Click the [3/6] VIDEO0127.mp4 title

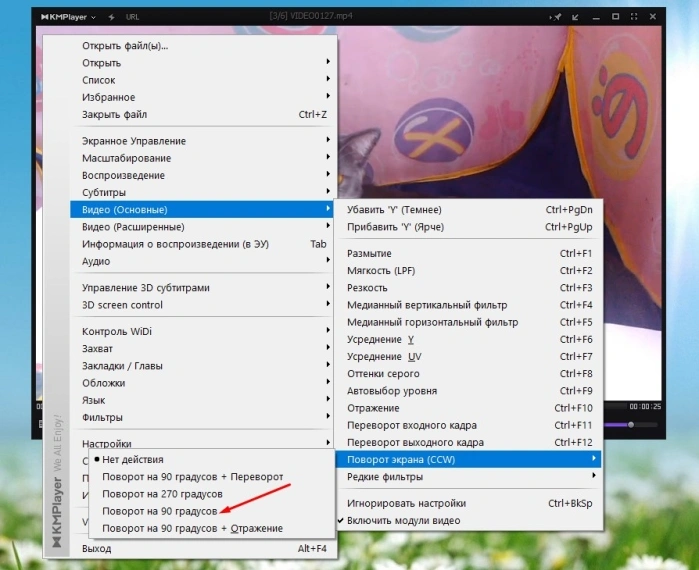coord(311,16)
